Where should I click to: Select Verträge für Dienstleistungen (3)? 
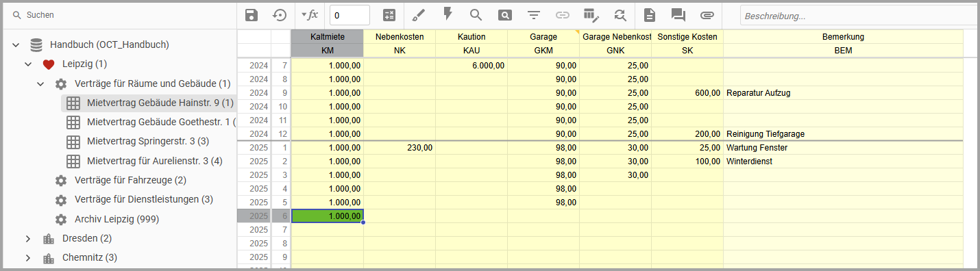[144, 200]
